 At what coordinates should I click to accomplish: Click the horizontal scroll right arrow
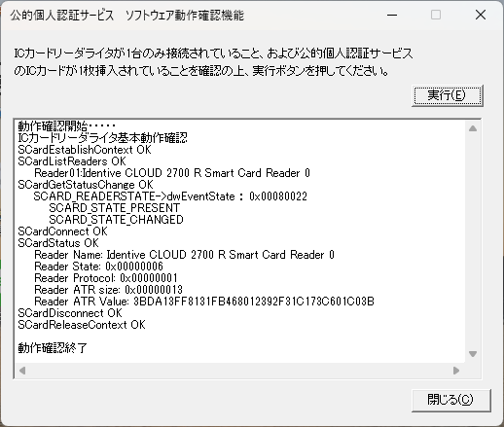tap(456, 371)
